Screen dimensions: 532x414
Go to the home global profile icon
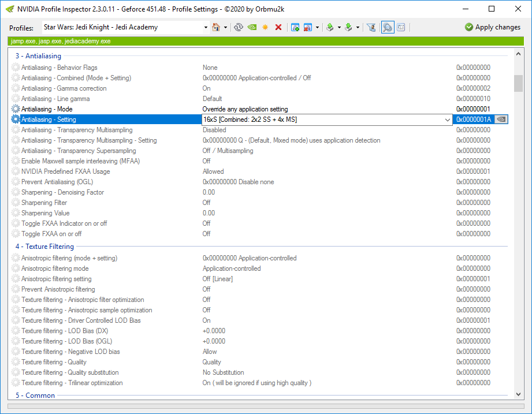[216, 27]
